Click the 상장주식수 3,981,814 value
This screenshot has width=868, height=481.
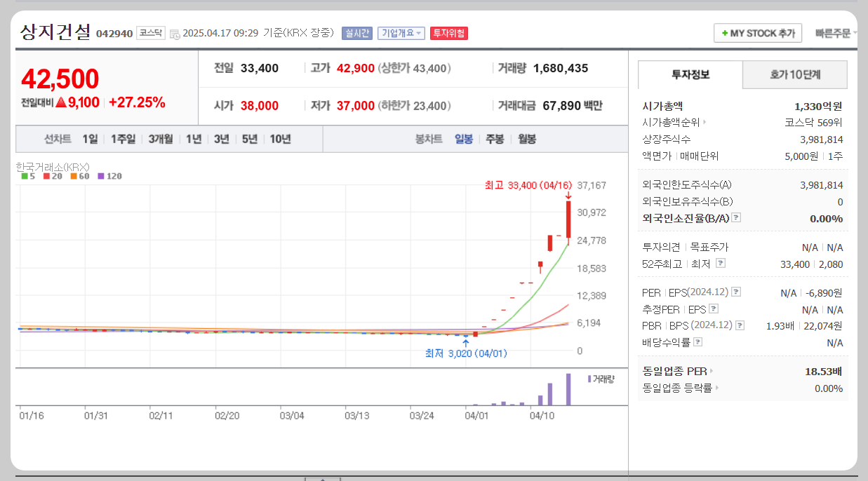[822, 139]
